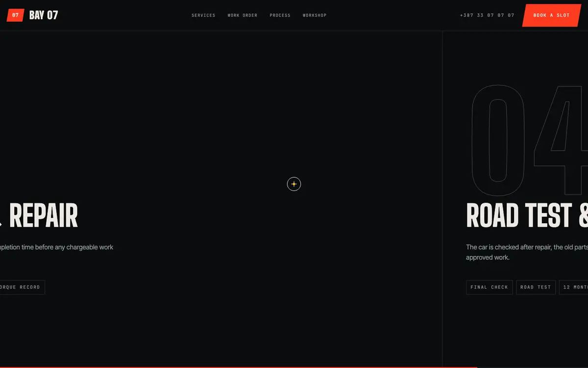Click the orange 07 logo badge
This screenshot has height=368, width=588.
coord(15,15)
